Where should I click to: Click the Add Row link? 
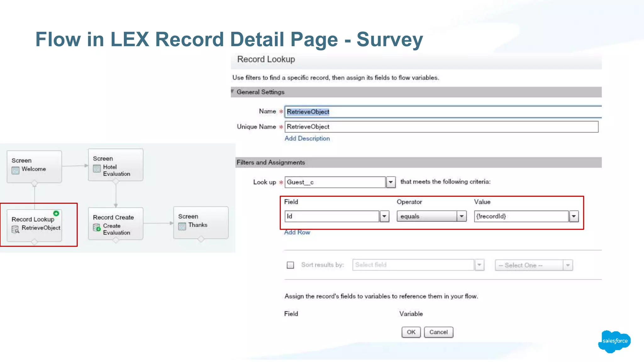click(x=297, y=232)
